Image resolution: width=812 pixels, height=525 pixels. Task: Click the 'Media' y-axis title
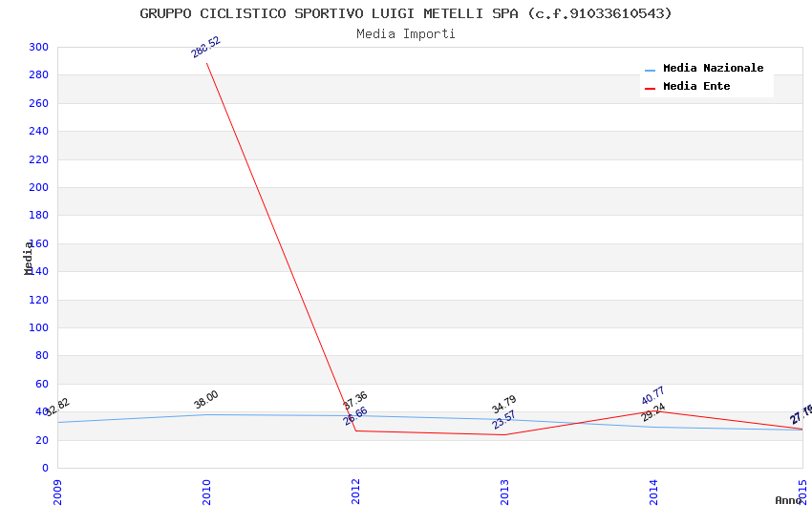coord(28,258)
